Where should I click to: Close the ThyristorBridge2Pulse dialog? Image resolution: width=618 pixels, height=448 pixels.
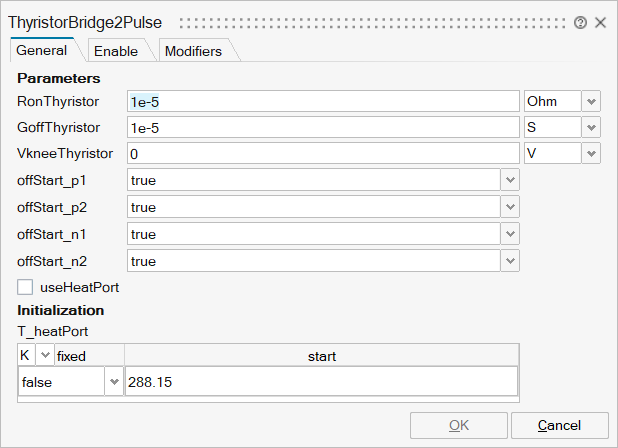coord(600,22)
